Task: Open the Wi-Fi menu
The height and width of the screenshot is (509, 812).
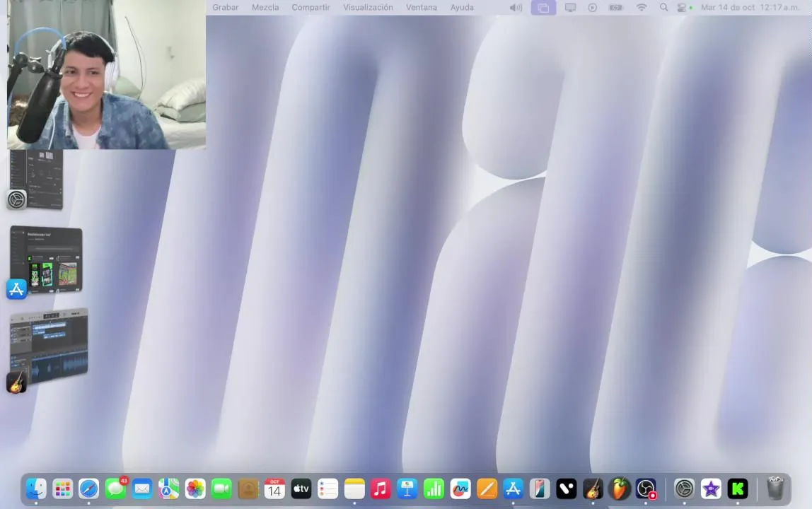Action: pyautogui.click(x=642, y=7)
